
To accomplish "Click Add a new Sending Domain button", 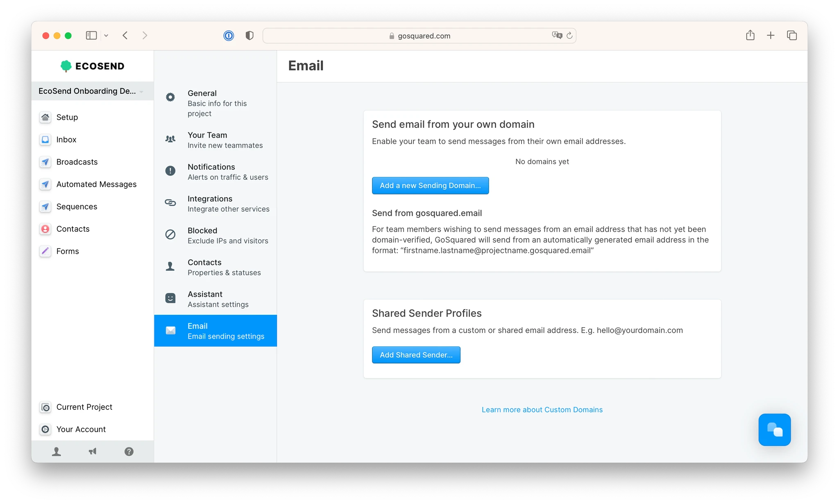I will click(430, 185).
